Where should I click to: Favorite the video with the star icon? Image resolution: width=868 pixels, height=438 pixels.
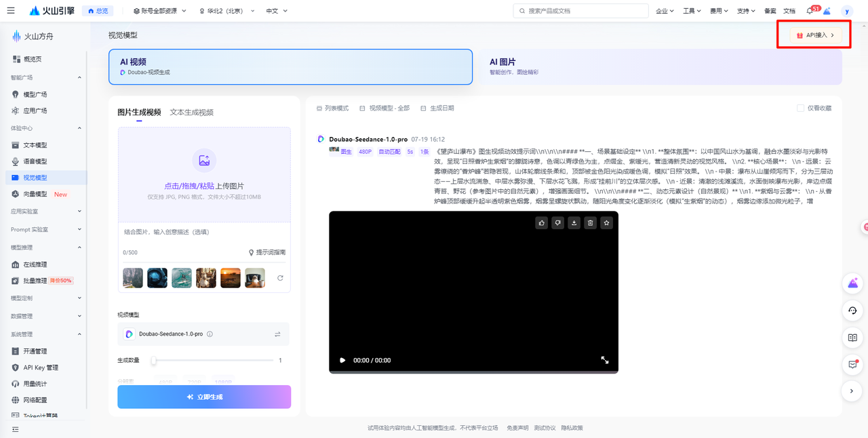(x=607, y=222)
